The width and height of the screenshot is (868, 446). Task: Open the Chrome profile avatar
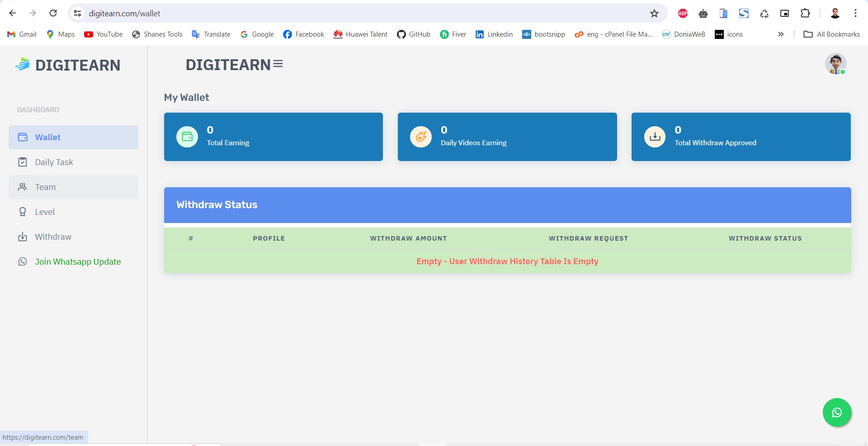[x=835, y=14]
